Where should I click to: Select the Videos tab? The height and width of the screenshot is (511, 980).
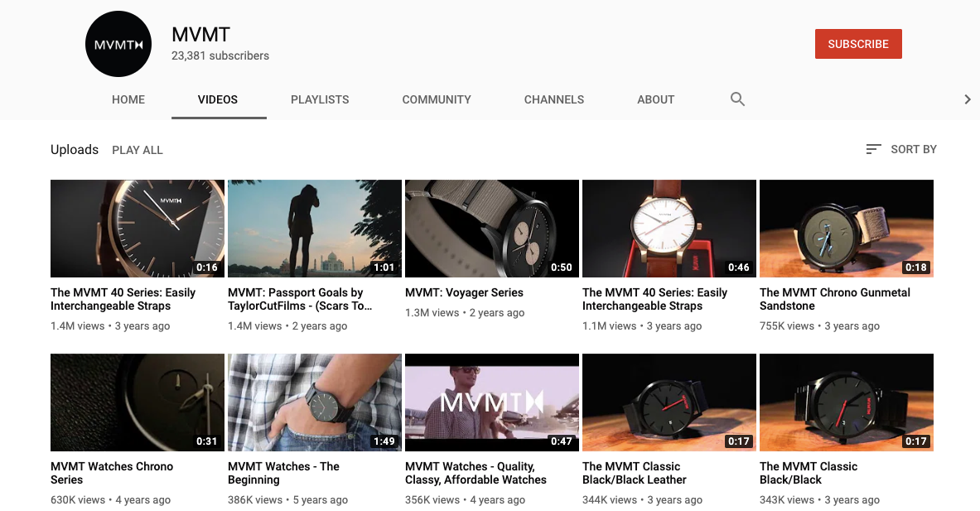pyautogui.click(x=218, y=99)
